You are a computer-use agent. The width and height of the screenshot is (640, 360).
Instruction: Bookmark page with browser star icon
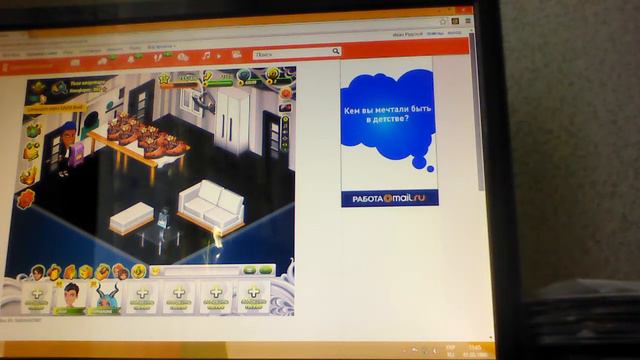click(x=443, y=21)
